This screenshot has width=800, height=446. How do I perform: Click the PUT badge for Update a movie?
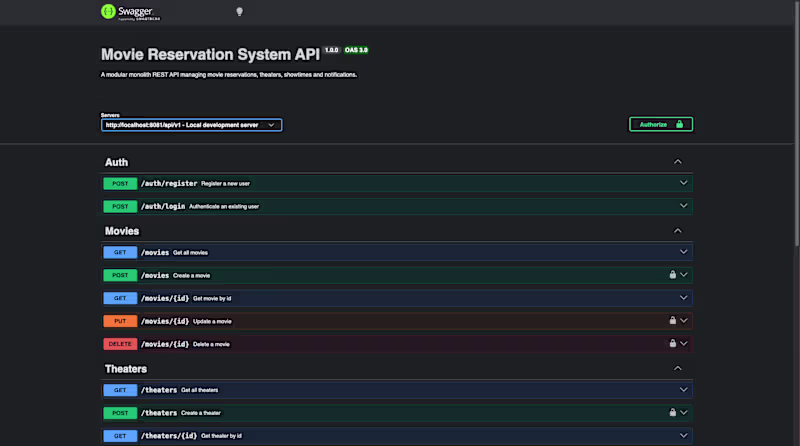[x=120, y=321]
